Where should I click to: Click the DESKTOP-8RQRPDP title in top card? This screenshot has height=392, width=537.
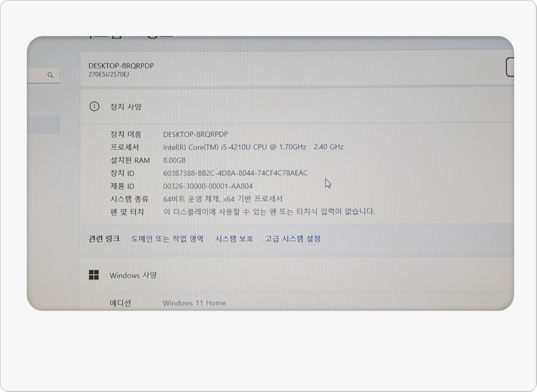click(x=121, y=65)
